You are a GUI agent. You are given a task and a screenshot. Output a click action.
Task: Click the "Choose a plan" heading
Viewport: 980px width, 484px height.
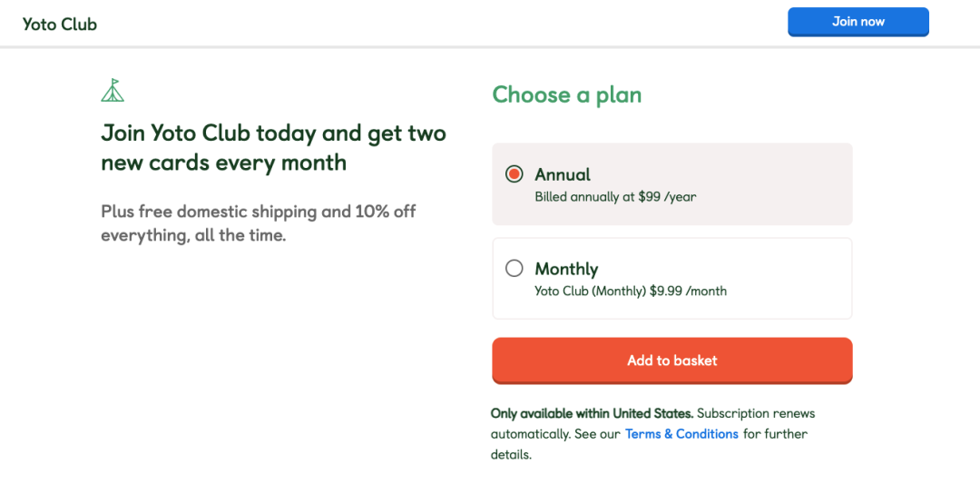[567, 95]
